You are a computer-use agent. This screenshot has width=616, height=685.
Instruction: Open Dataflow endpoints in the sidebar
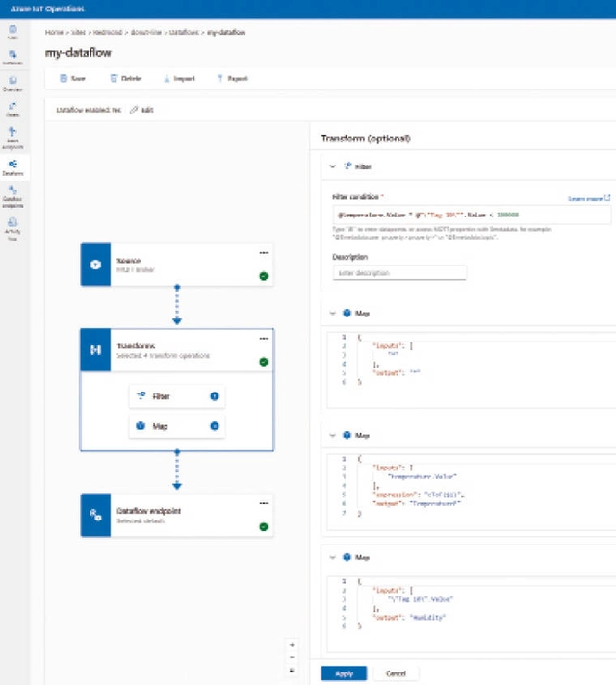(13, 196)
